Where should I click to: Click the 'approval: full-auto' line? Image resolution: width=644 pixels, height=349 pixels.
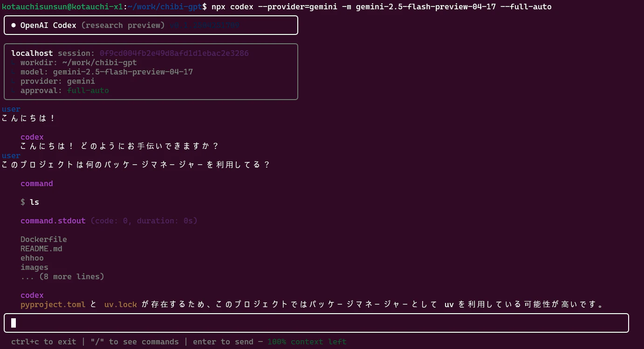pos(65,90)
